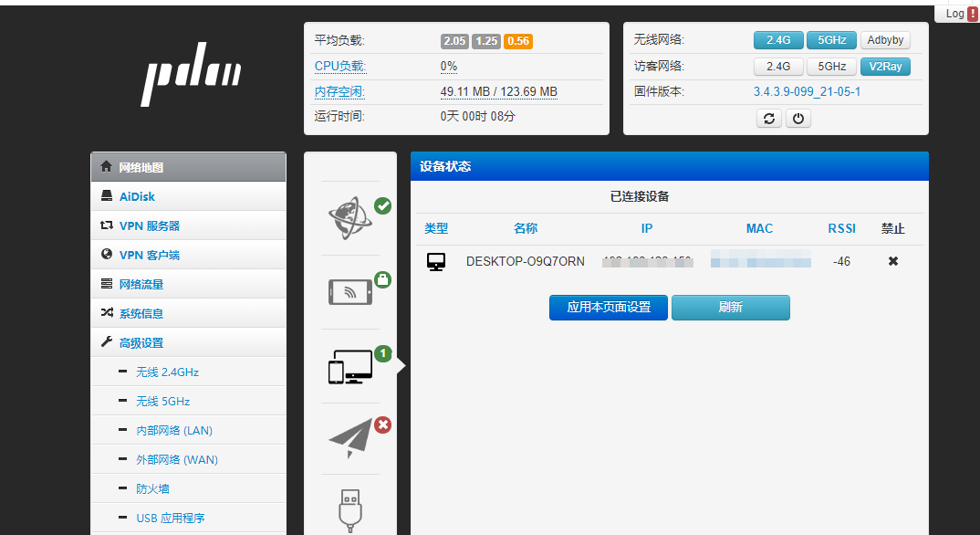Collapse the VPN 服务器 entry
980x535 pixels.
pyautogui.click(x=148, y=226)
